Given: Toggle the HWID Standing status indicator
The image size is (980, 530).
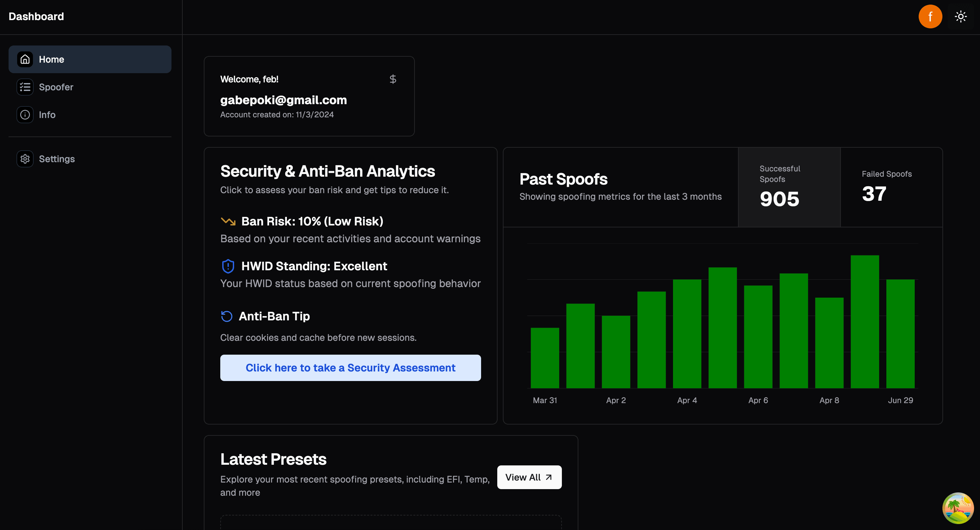Looking at the screenshot, I should [227, 266].
